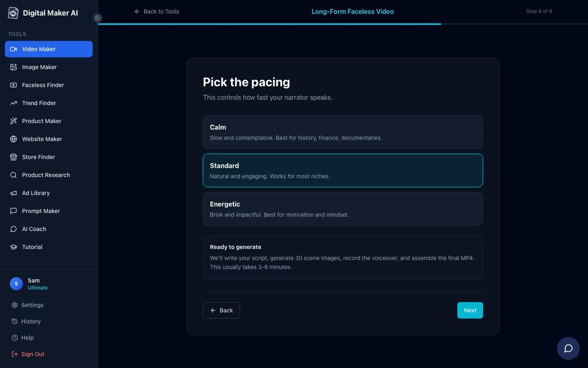Click the Long-Form Faceless Video title
This screenshot has height=368, width=588.
pos(353,11)
